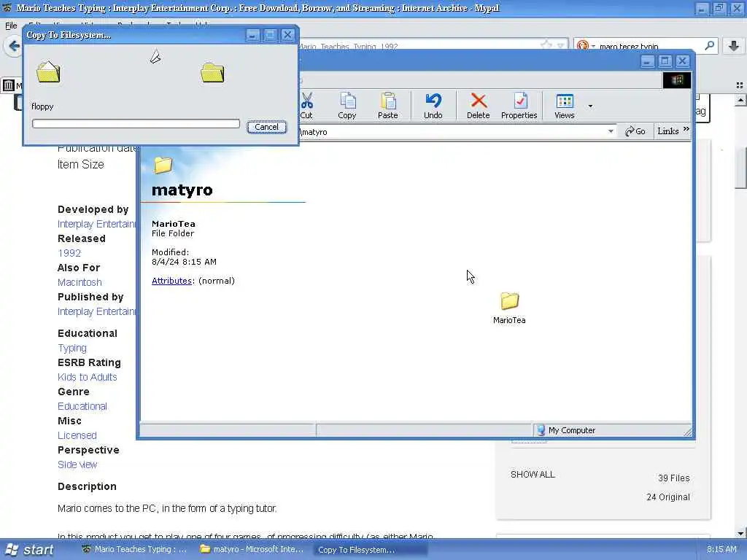Expand the Views dropdown arrow

pyautogui.click(x=590, y=106)
